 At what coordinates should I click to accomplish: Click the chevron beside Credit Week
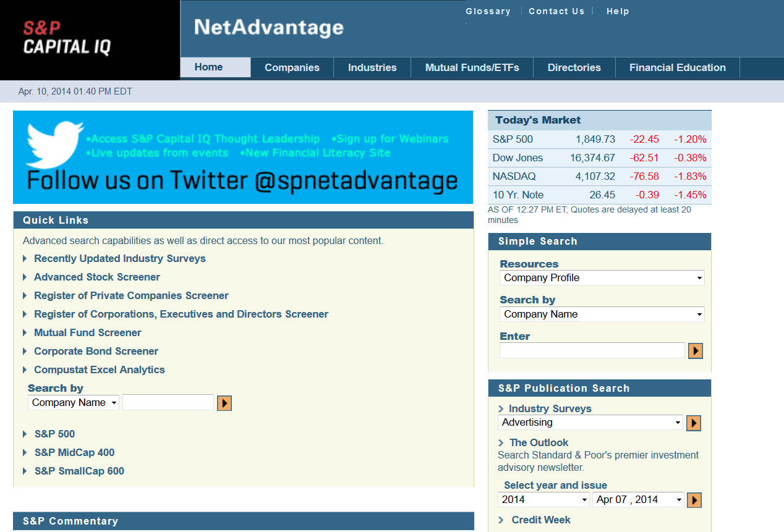[501, 520]
